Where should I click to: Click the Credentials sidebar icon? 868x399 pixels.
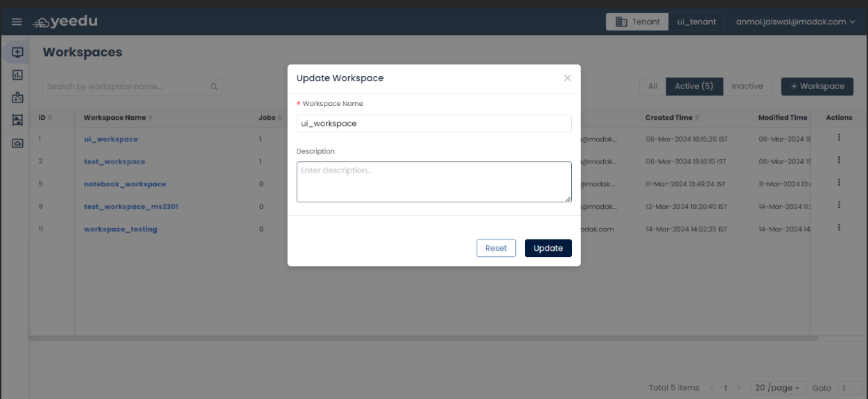pyautogui.click(x=17, y=97)
